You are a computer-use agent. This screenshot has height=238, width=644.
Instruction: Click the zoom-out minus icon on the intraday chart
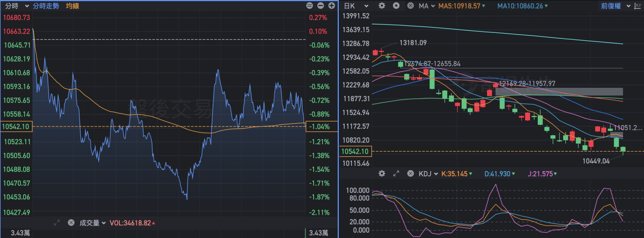[x=320, y=6]
